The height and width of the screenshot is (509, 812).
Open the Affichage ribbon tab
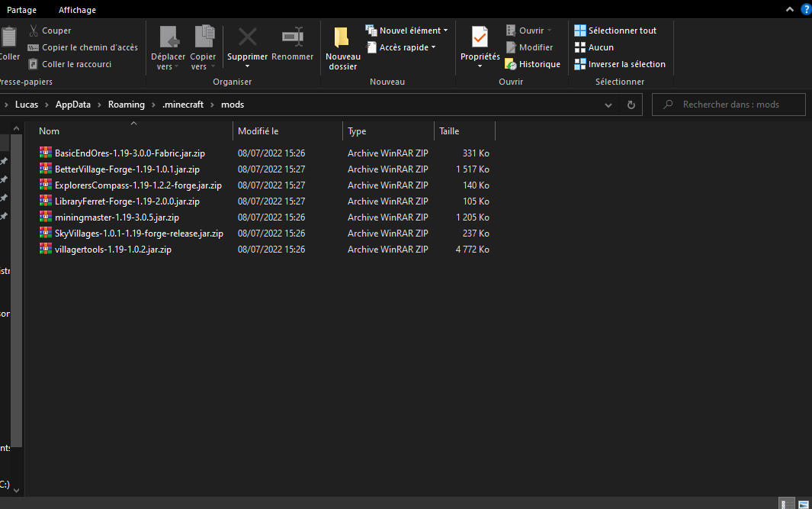(x=77, y=10)
